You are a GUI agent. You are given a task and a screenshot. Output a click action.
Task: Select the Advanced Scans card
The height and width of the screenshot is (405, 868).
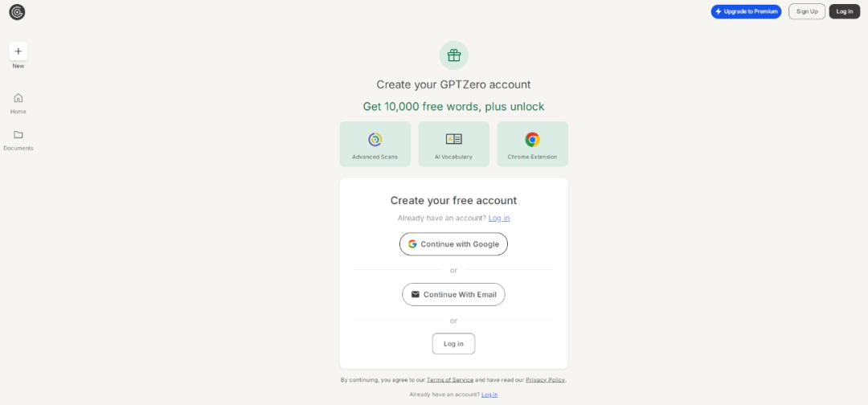375,144
